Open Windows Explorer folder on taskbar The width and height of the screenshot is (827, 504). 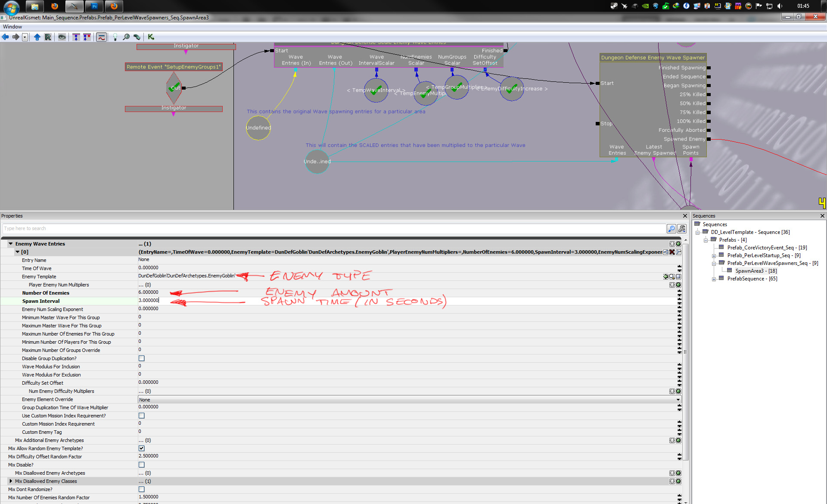(35, 6)
